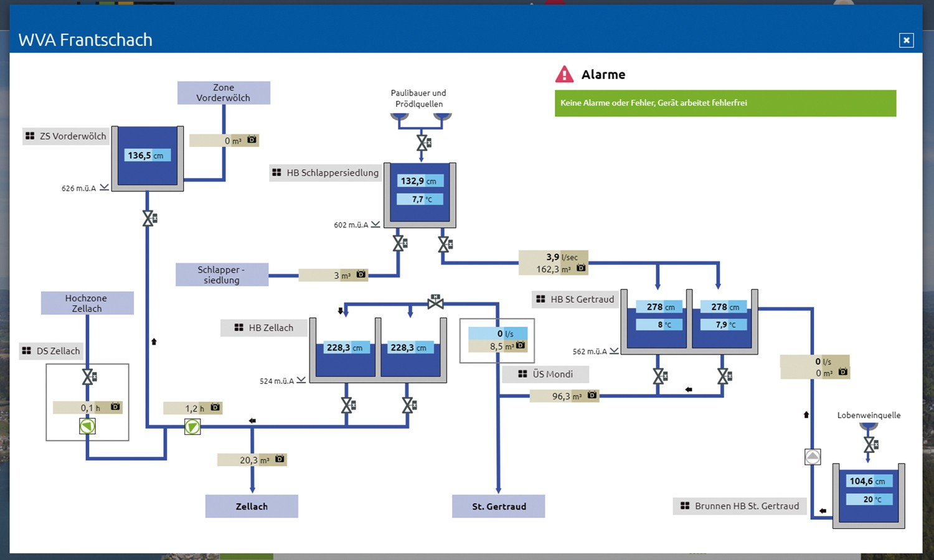This screenshot has width=934, height=560.
Task: Click the 132,9 cm level in HB Schlappersiedlung
Action: (420, 181)
